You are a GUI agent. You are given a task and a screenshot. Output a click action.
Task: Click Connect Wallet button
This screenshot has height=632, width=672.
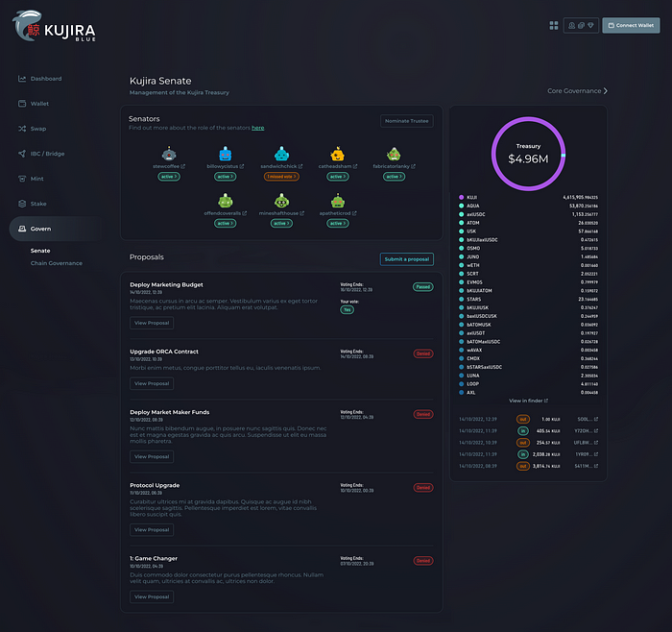[631, 26]
